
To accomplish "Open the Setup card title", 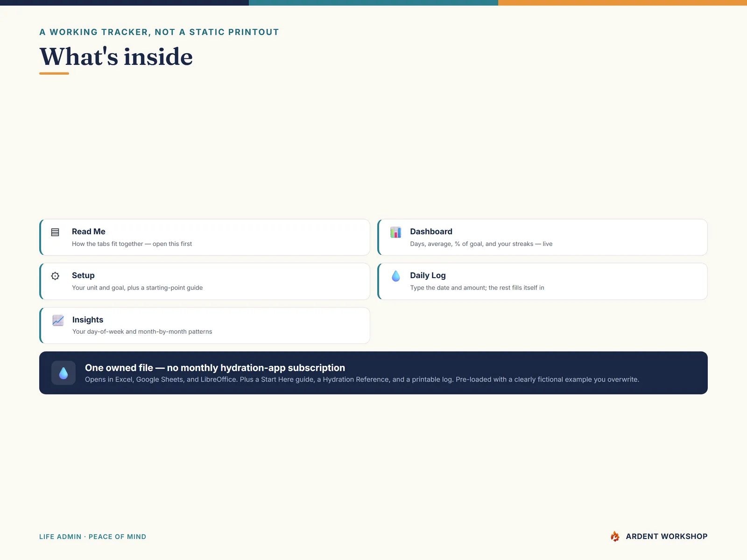I will pos(83,275).
